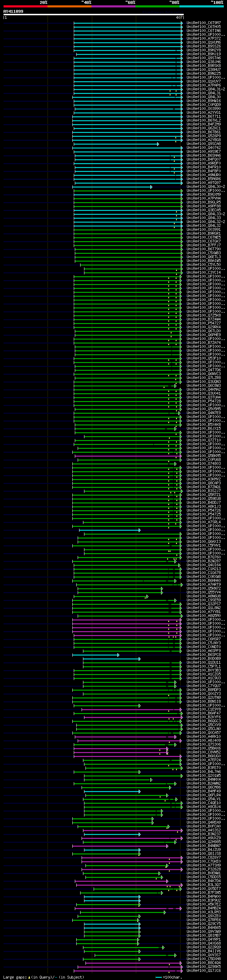Select hit label UniRef100_Q38JH6
The width and height of the screenshot is (227, 980).
pos(203,62)
